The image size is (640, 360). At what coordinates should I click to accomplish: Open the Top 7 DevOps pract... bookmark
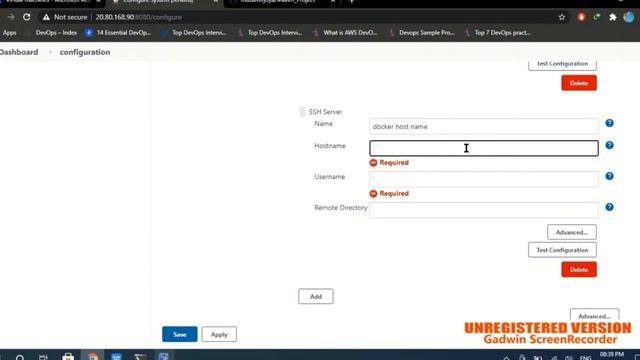497,33
